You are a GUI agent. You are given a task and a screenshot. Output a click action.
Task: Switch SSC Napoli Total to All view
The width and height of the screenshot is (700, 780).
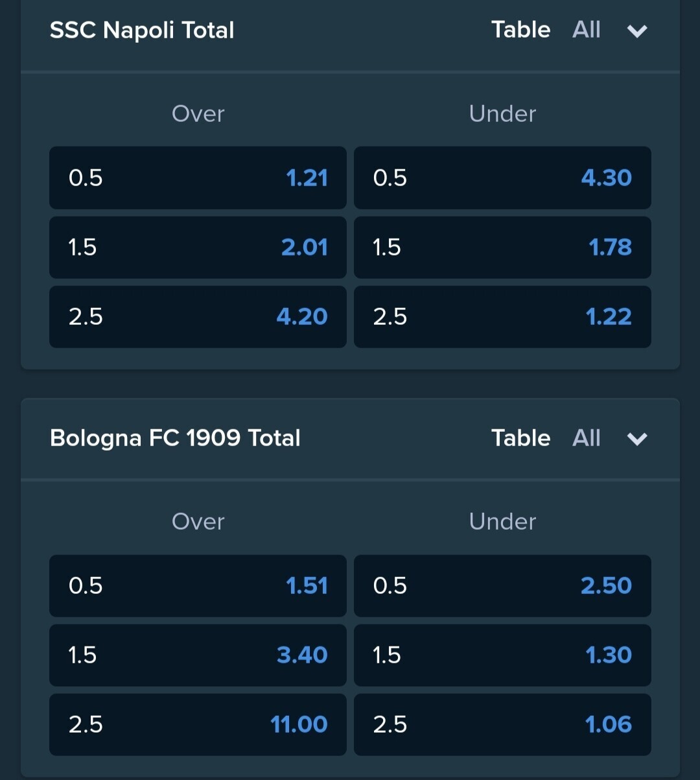tap(586, 30)
